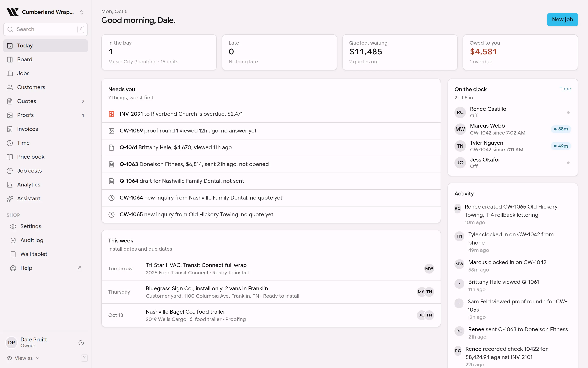Open Analytics via the bar chart icon
Viewport: 588px width, 368px height.
click(x=10, y=184)
